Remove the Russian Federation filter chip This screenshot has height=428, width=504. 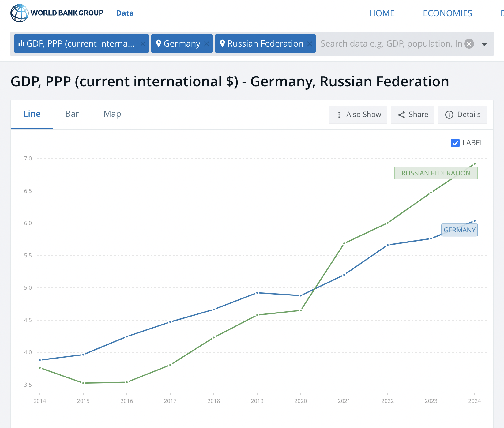coord(310,44)
